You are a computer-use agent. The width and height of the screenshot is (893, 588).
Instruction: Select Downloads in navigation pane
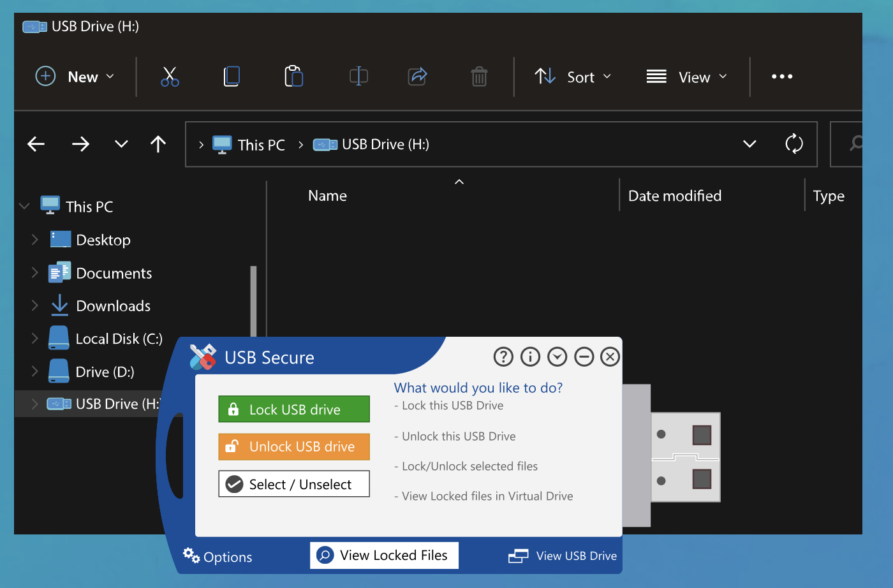(114, 306)
